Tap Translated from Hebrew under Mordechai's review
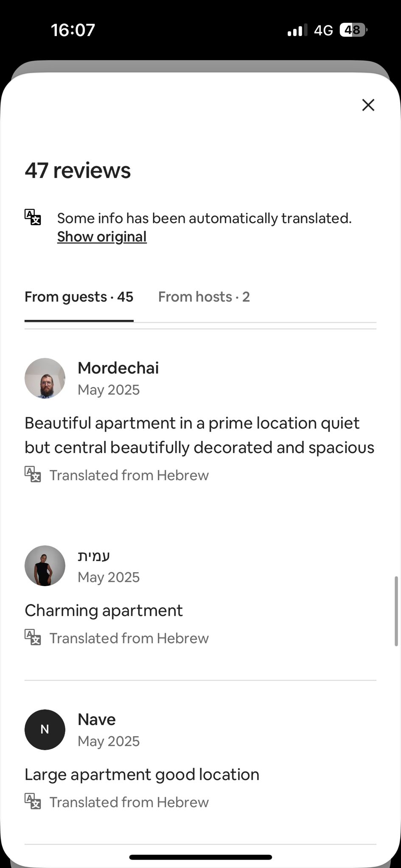The image size is (401, 868). (129, 475)
